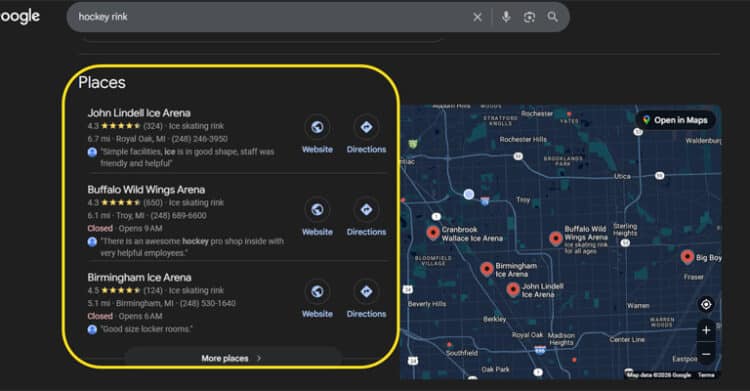Open Birmingham Ice Arena listing title
This screenshot has height=391, width=750.
[x=139, y=278]
